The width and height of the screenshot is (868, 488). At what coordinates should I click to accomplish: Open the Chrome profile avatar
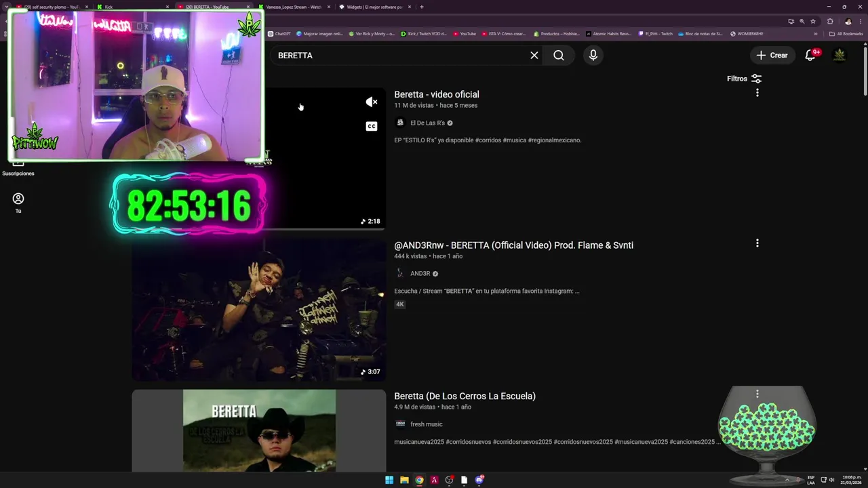tap(848, 21)
